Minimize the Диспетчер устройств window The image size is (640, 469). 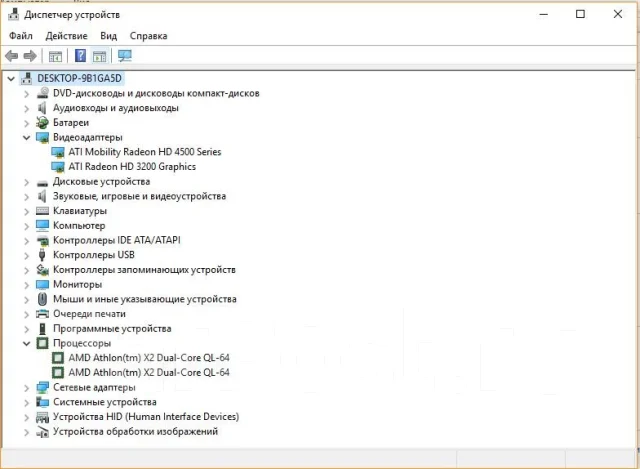pos(543,14)
